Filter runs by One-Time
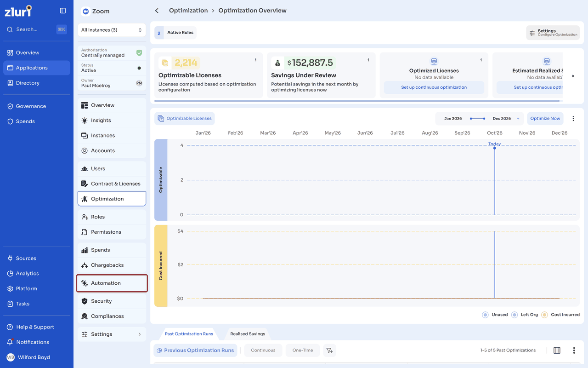 click(x=303, y=351)
